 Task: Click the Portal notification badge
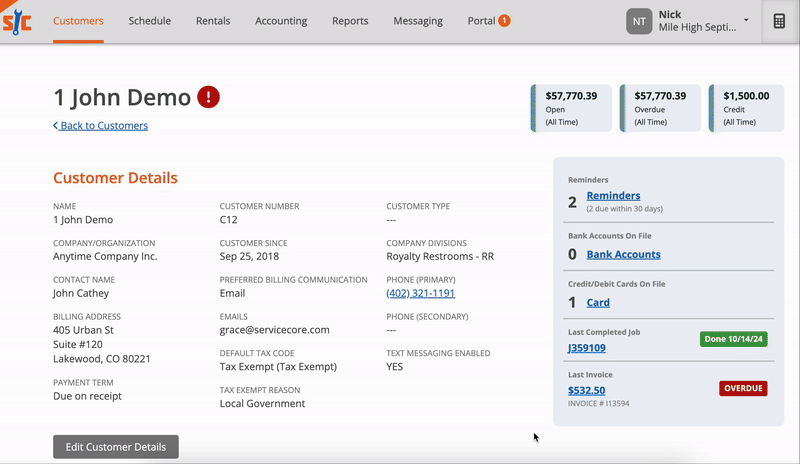[504, 21]
